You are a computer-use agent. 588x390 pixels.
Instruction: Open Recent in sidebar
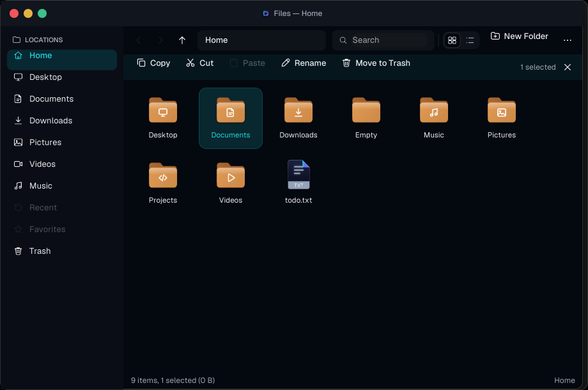(x=62, y=208)
